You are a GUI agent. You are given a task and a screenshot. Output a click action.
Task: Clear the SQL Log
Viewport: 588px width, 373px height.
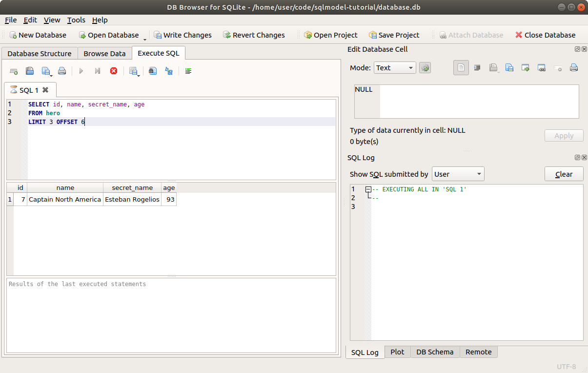(564, 174)
